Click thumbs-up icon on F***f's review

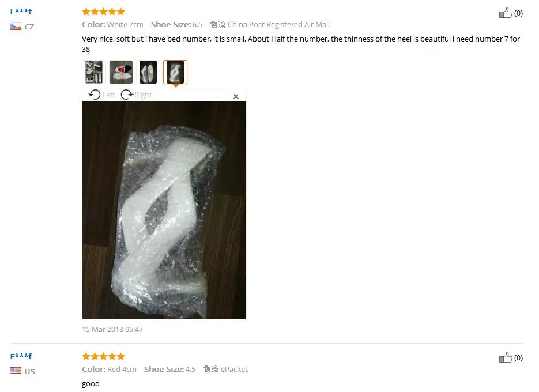(x=506, y=357)
